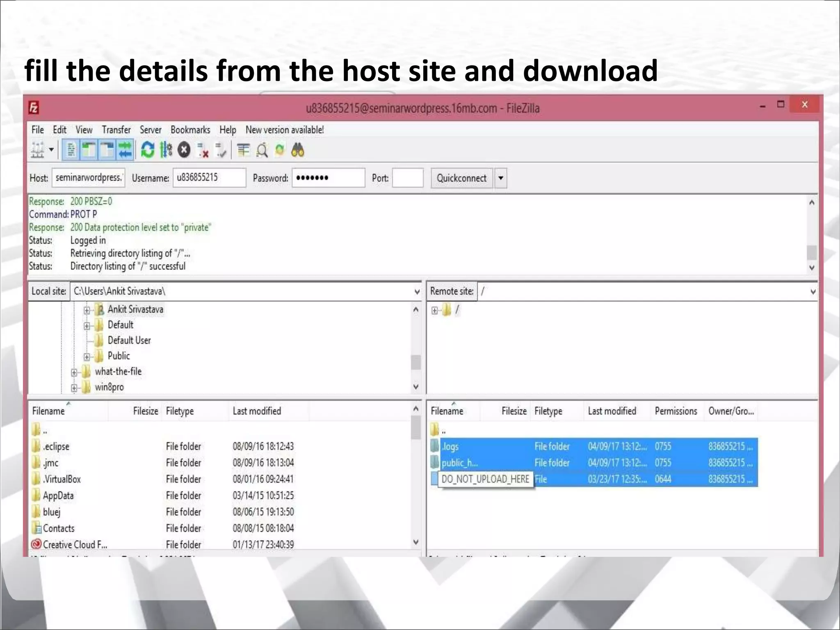Open the Local site path dropdown

[x=417, y=292]
